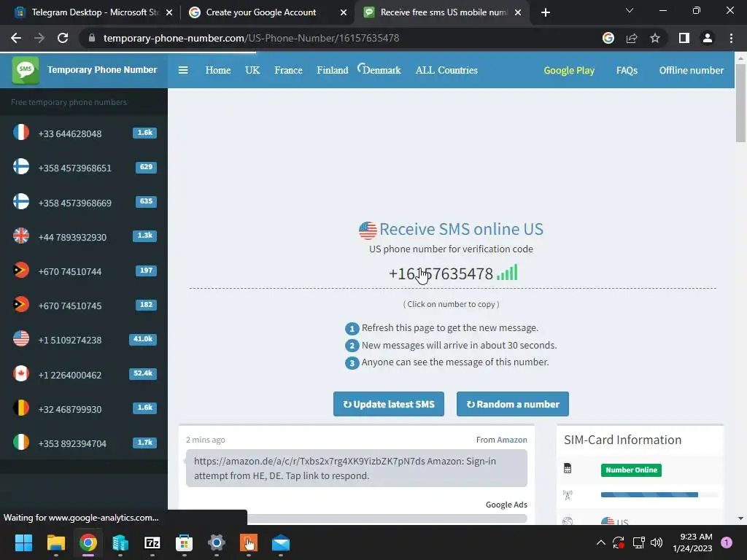Copy the number +16157635478

441,274
